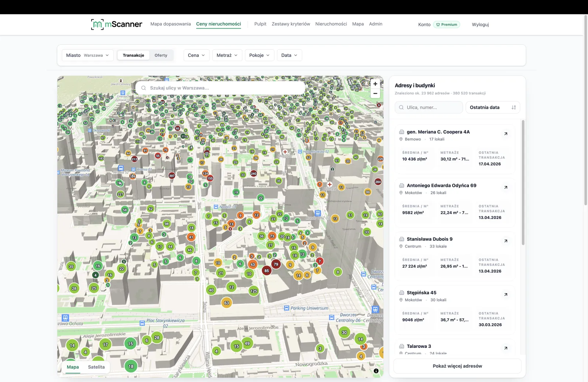The height and width of the screenshot is (382, 588).
Task: Open the Admin page
Action: 376,24
